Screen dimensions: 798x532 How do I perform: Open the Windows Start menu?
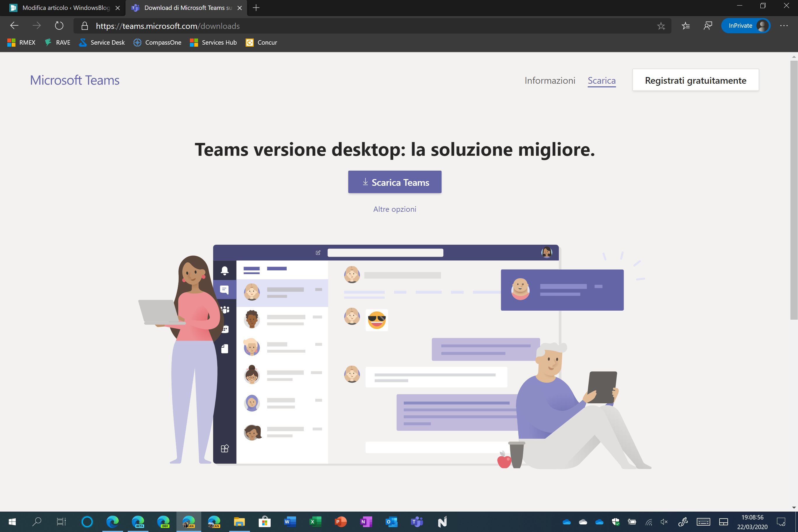[x=12, y=522]
